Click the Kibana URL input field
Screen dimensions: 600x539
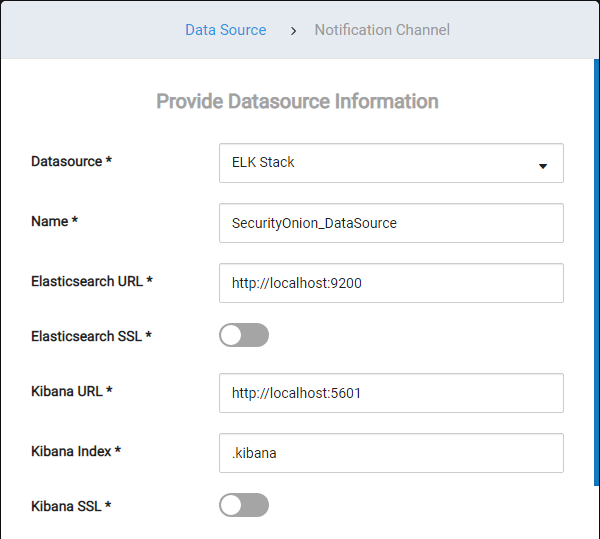pos(391,393)
